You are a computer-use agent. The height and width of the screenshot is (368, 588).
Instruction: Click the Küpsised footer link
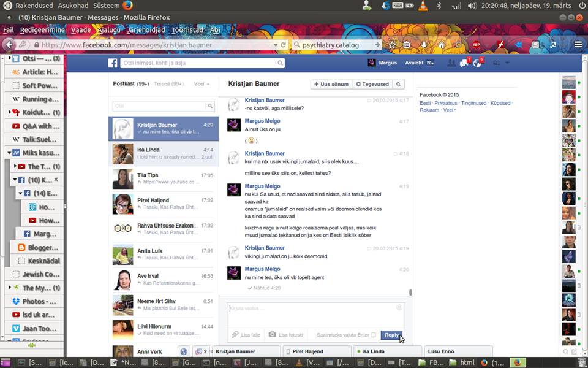point(500,103)
